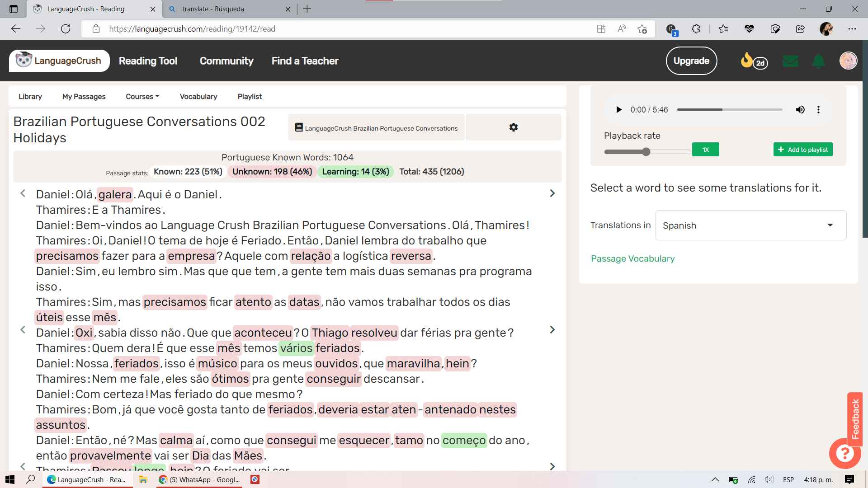868x488 pixels.
Task: Open user profile avatar
Action: [x=848, y=61]
